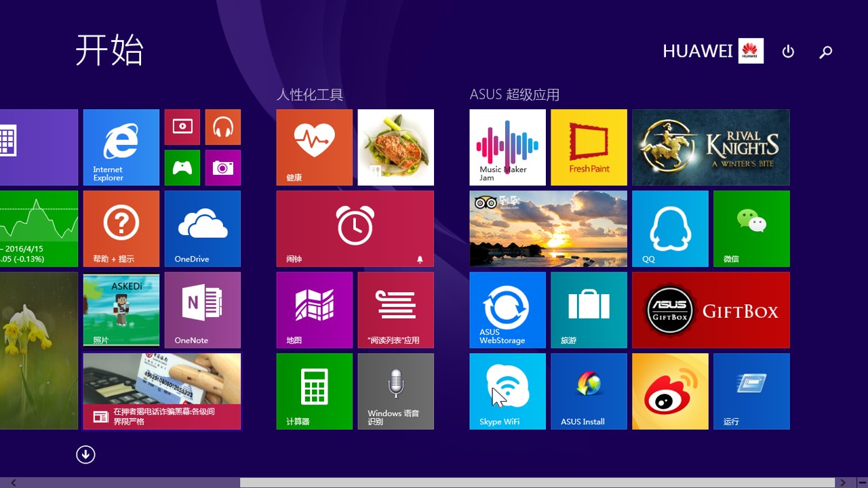
Task: Open the ASUS WebStorage tile
Action: (508, 310)
